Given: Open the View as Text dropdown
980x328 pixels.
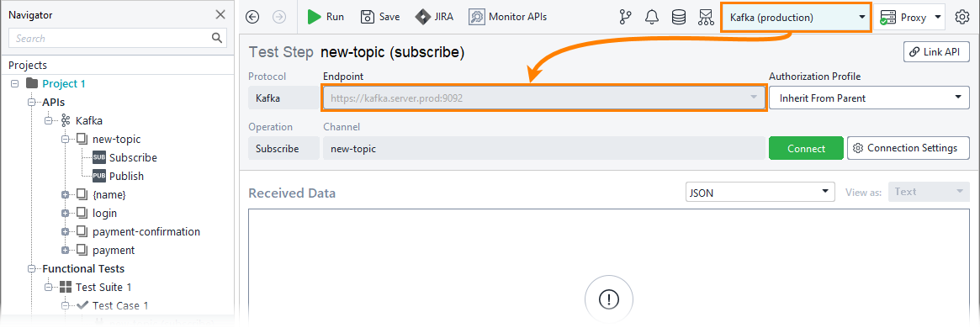Looking at the screenshot, I should pos(929,192).
